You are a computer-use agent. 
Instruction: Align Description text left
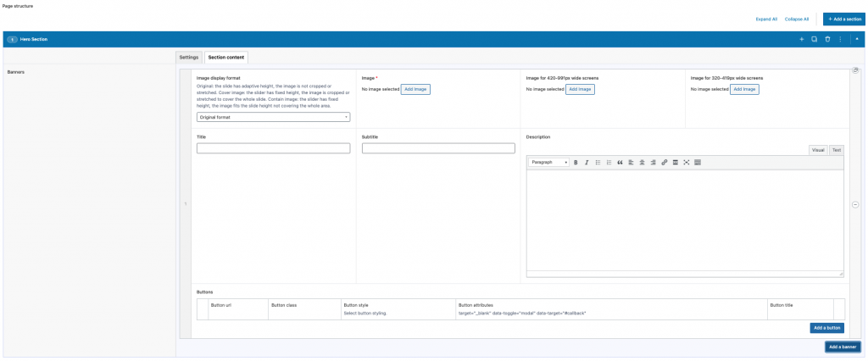631,162
